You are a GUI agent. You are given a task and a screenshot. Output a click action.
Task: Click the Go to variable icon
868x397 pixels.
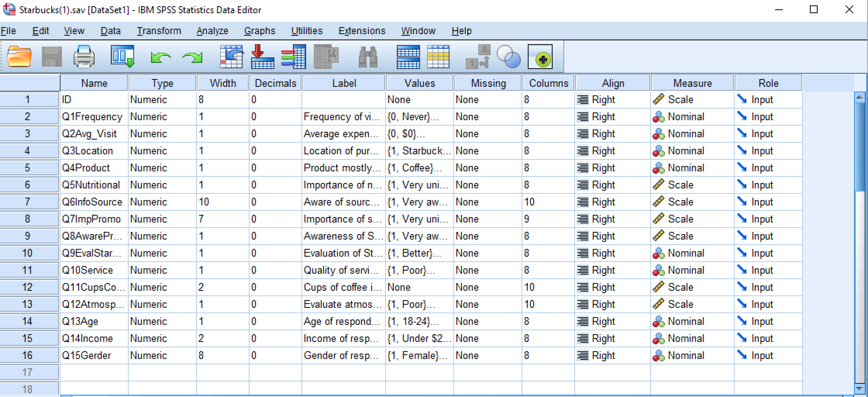point(262,57)
